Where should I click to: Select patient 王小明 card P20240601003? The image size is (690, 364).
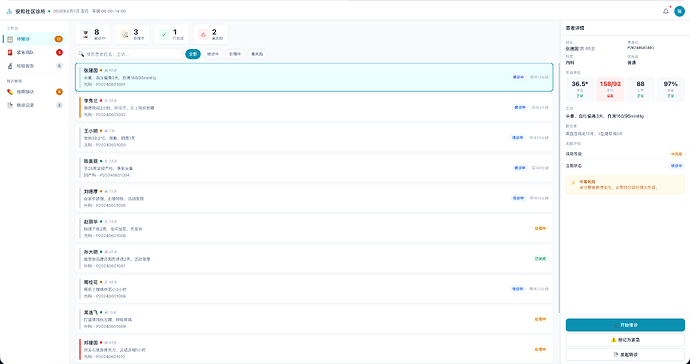314,138
